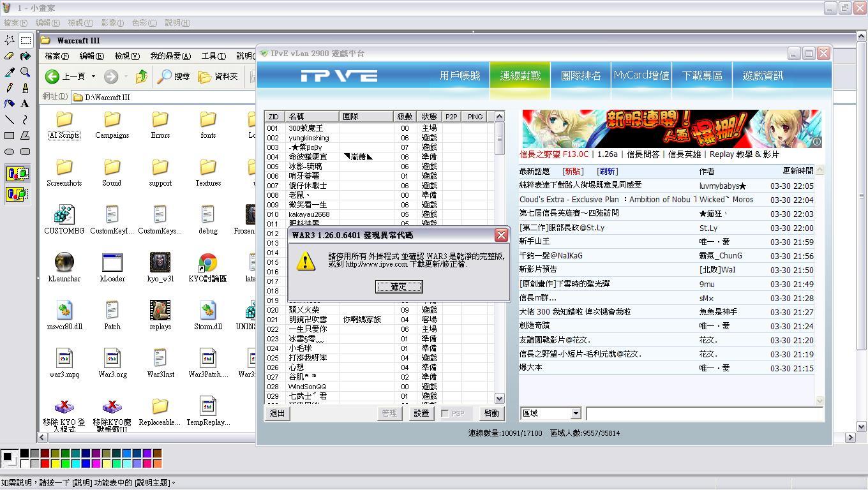Open Explorer's 工具(T) Tools menu
Image resolution: width=868 pixels, height=490 pixels.
(213, 56)
